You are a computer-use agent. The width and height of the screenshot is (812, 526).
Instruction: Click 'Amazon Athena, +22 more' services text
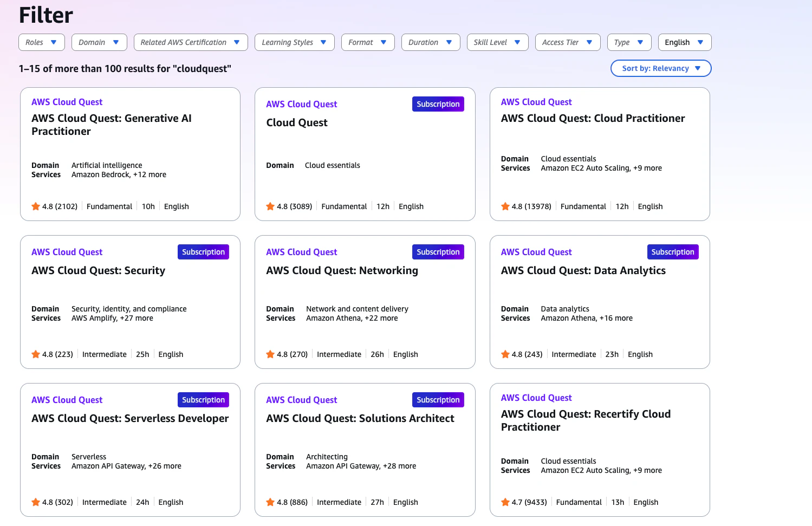point(352,318)
